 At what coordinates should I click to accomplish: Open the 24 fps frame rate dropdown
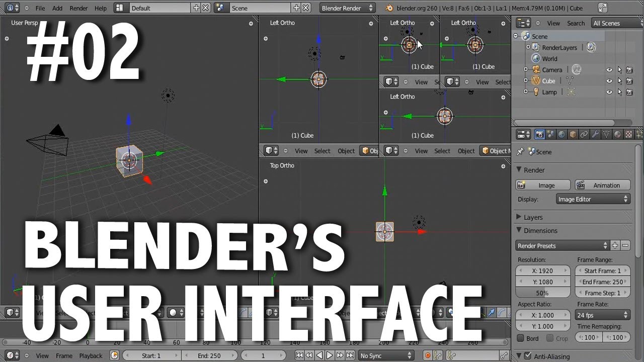[x=603, y=315]
